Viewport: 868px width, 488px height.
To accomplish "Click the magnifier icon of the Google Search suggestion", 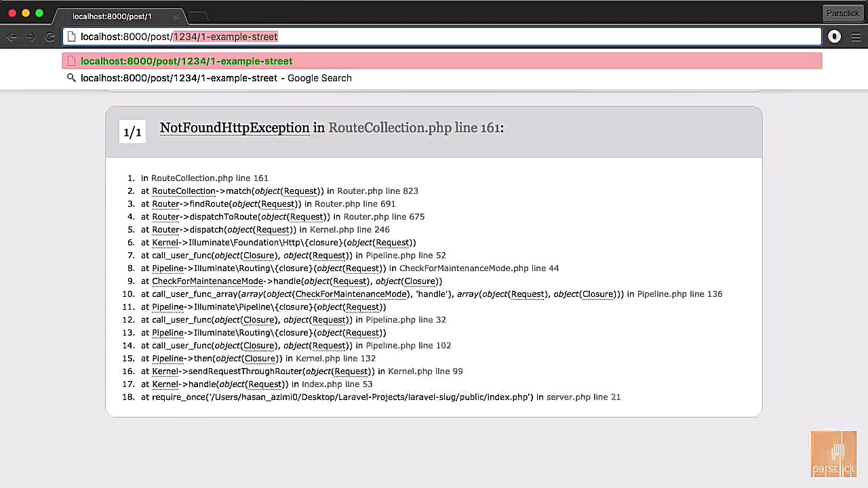I will (71, 78).
